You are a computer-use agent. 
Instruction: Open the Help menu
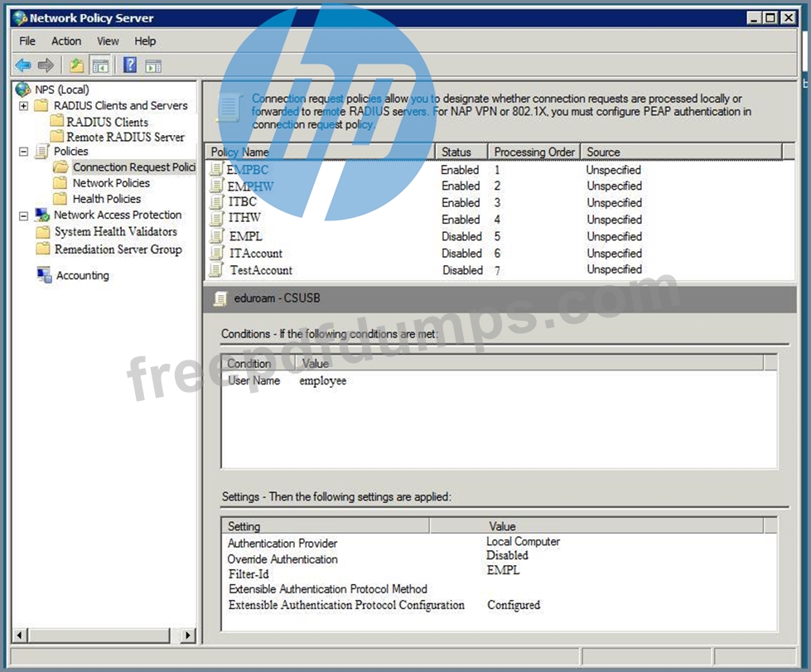(x=145, y=41)
